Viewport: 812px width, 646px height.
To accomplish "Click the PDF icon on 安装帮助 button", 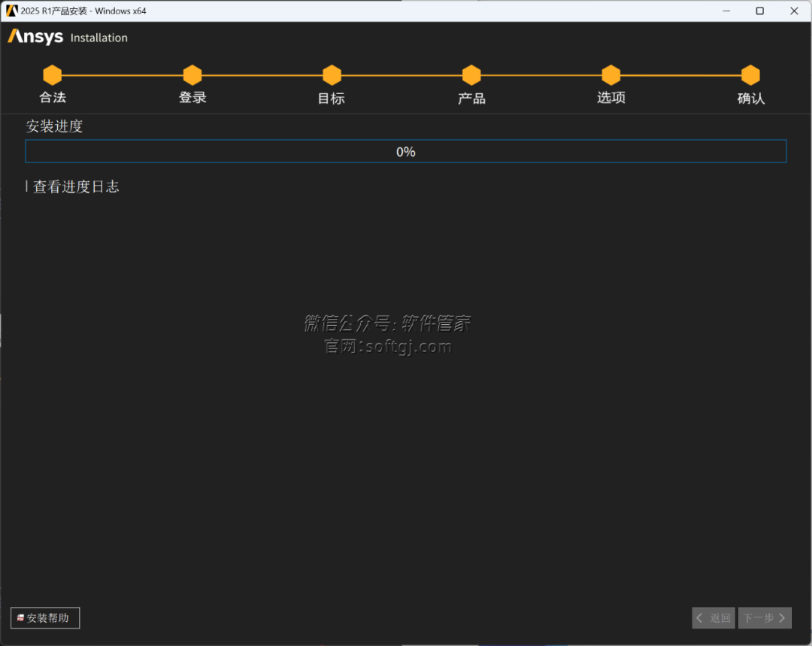I will [21, 617].
